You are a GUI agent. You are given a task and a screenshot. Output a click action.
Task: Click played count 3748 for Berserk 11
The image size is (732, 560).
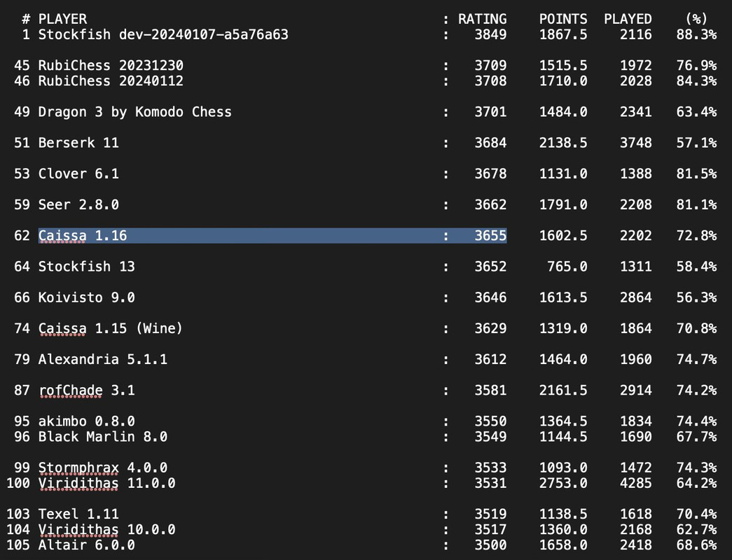tap(635, 143)
